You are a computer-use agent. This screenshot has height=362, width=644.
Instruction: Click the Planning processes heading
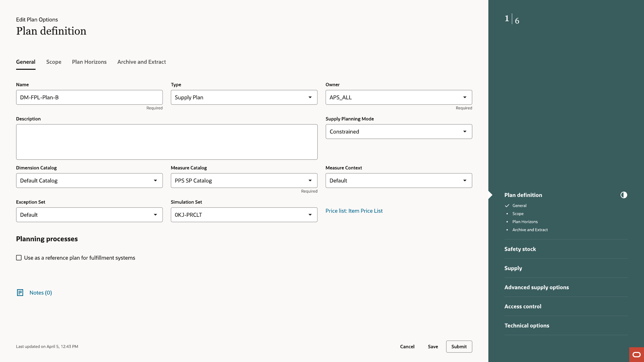point(47,239)
